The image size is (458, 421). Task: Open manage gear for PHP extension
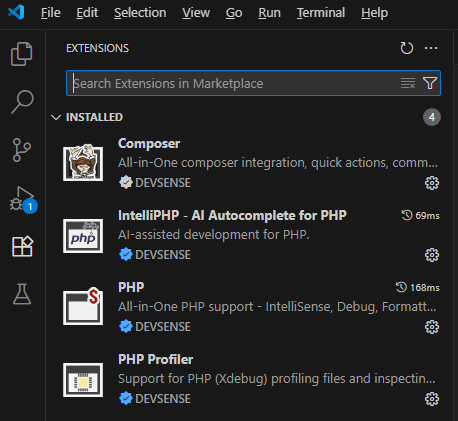(432, 327)
